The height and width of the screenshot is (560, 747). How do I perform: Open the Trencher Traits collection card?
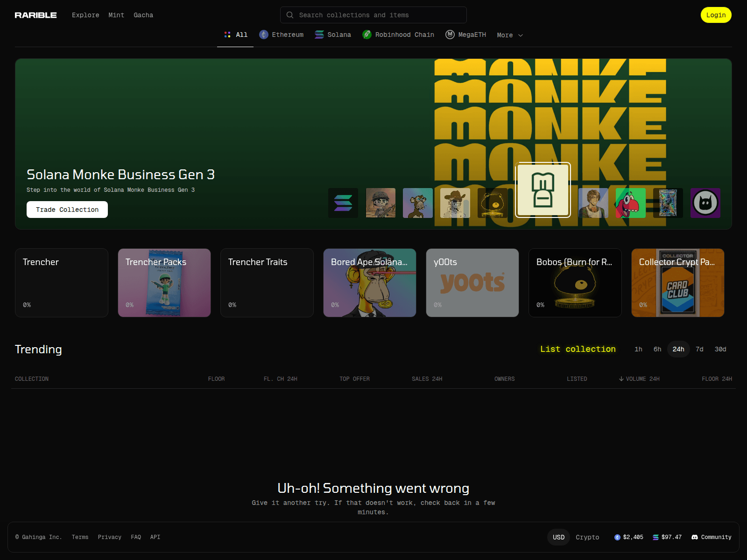coord(267,283)
